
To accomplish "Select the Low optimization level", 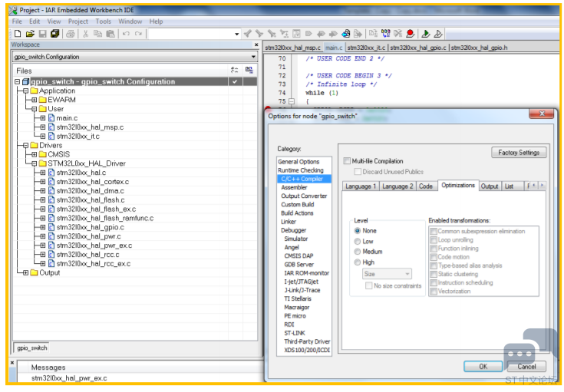I will 357,241.
